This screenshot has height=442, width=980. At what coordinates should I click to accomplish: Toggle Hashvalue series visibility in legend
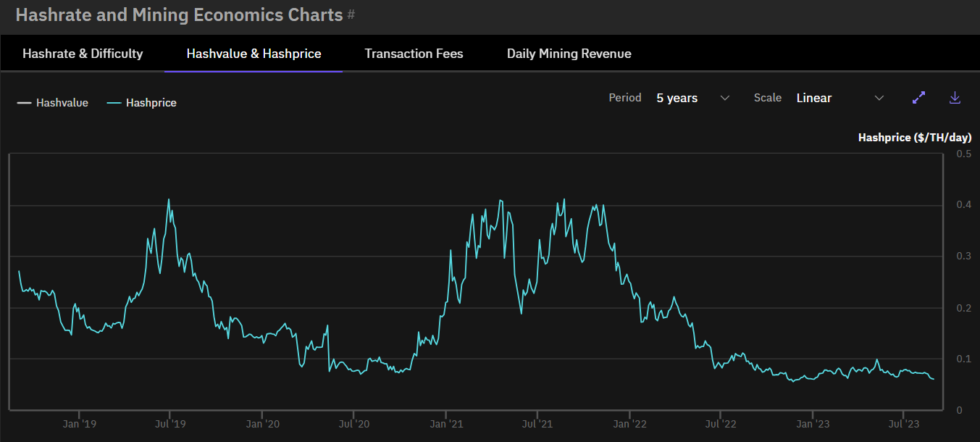click(x=53, y=103)
